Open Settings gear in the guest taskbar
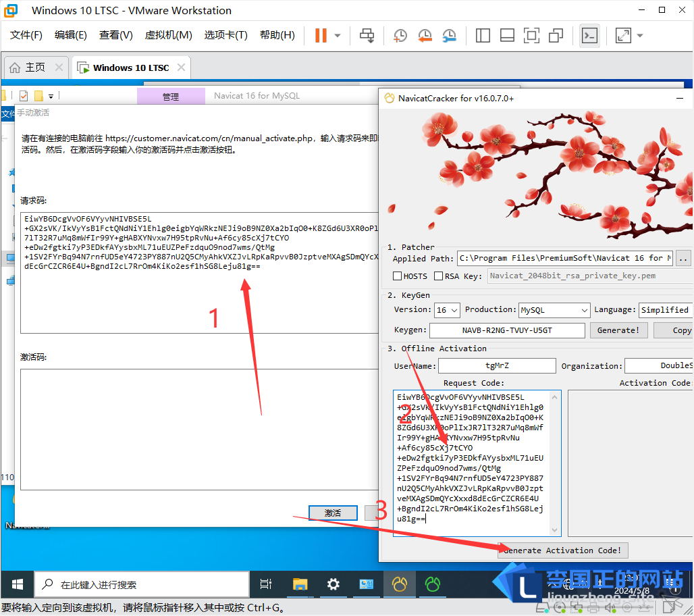This screenshot has height=616, width=694. click(x=333, y=584)
